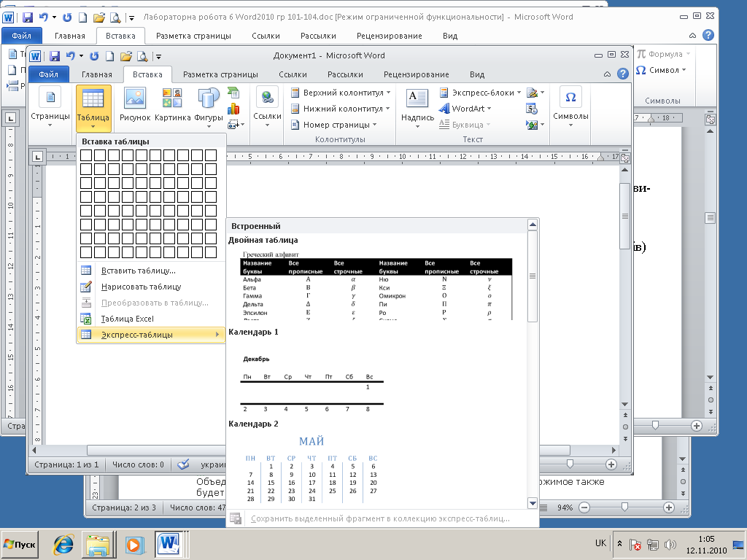Viewport: 747px width, 560px height.
Task: Save the Лабораторна робота document in back window
Action: [28, 17]
